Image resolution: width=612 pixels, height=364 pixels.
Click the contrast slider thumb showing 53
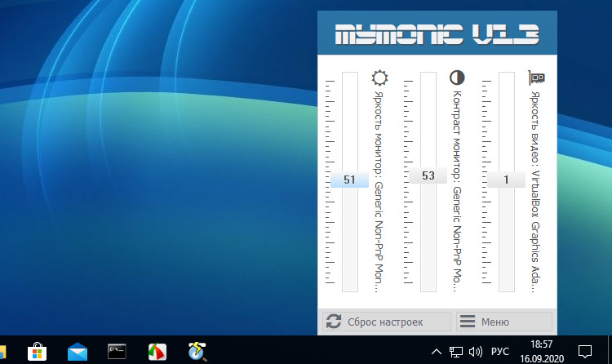(x=428, y=175)
